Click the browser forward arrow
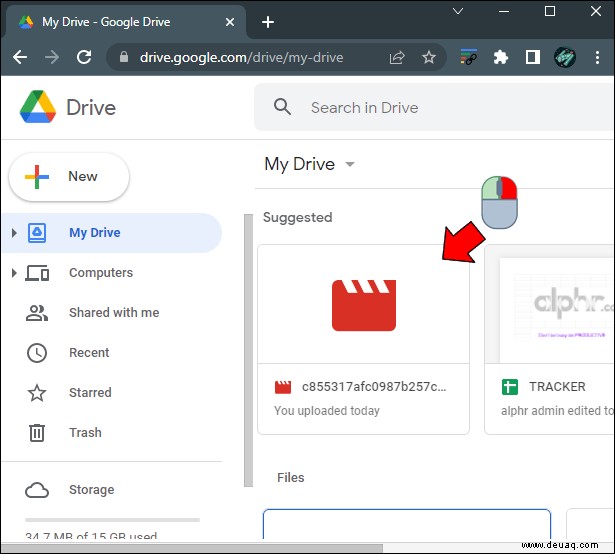The image size is (615, 554). point(52,58)
